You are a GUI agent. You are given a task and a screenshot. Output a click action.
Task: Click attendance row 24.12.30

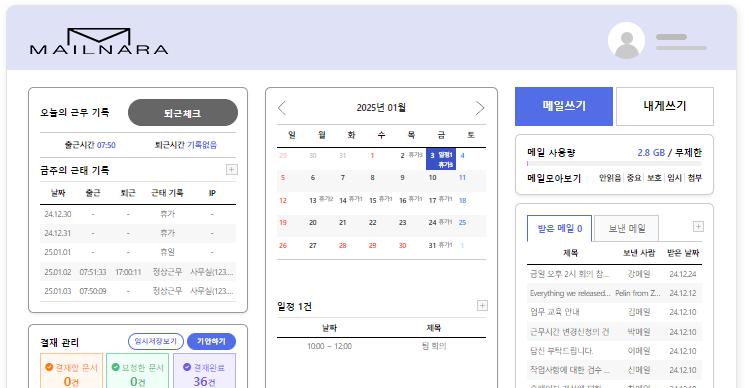(x=138, y=214)
